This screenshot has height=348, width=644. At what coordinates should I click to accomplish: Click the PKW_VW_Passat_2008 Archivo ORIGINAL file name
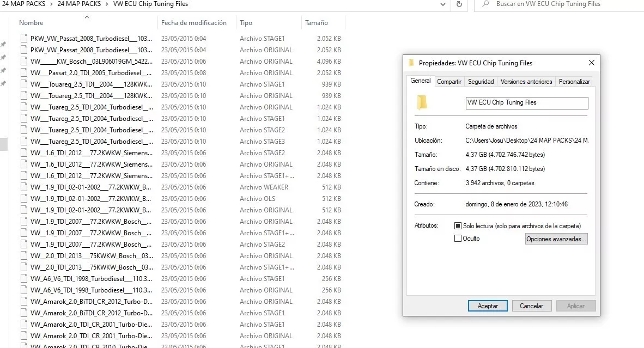point(91,50)
